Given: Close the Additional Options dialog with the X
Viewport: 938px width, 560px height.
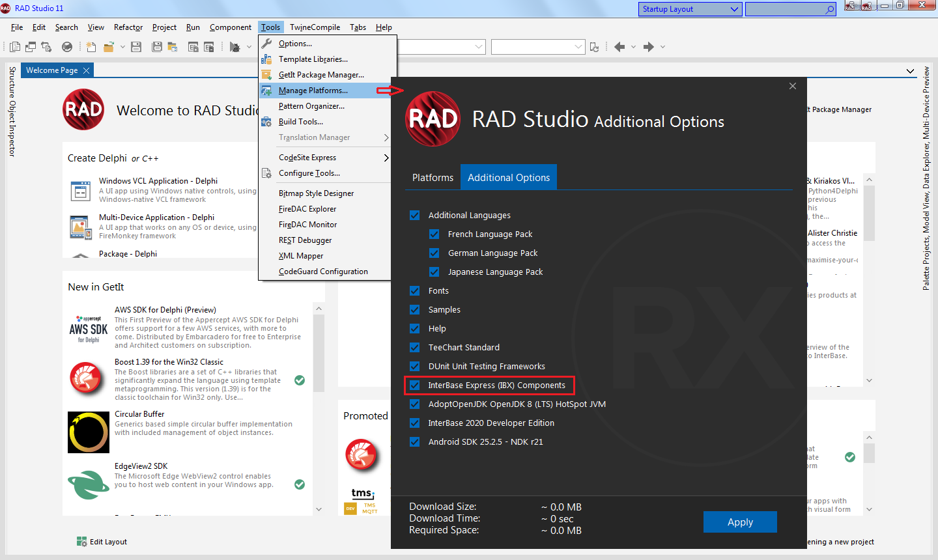Looking at the screenshot, I should (793, 86).
